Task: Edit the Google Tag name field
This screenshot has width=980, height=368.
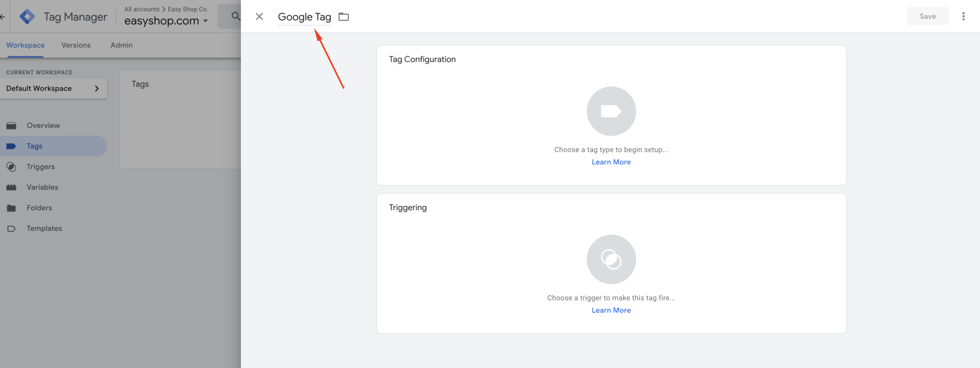Action: pos(304,17)
